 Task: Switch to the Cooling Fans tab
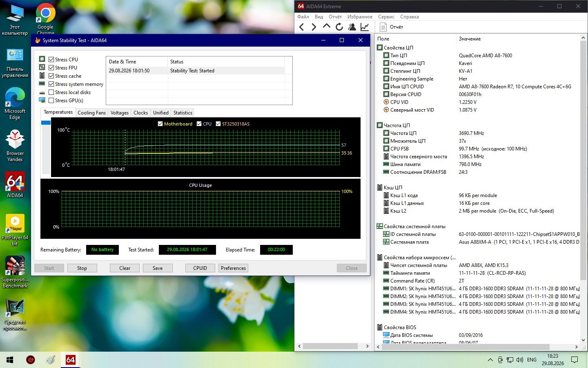(x=91, y=113)
